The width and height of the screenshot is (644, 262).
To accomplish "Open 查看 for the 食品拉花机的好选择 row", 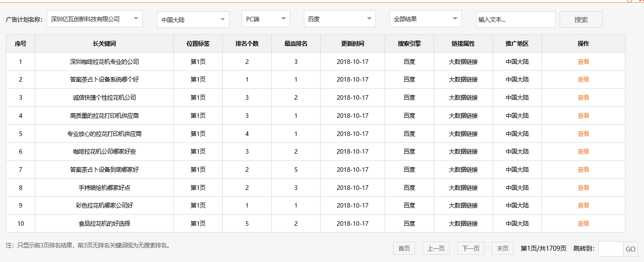I will 583,223.
